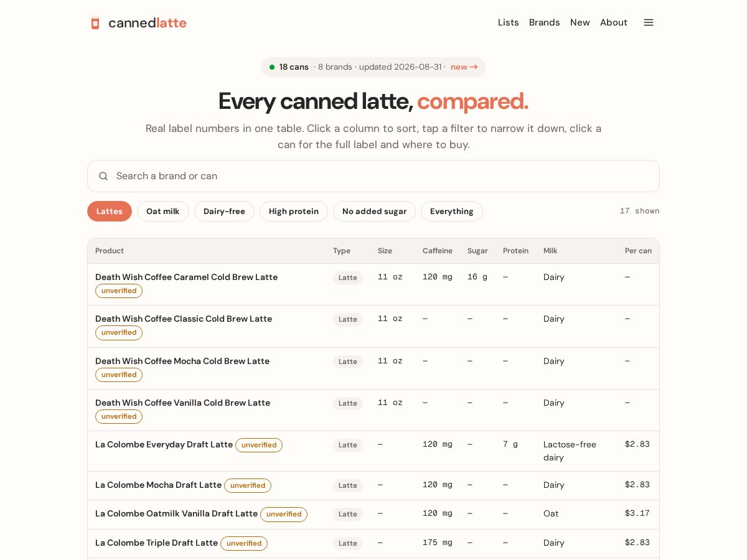This screenshot has height=560, width=747.
Task: Open La Colombe Oatmilk Vanilla Draft Latte
Action: (176, 513)
